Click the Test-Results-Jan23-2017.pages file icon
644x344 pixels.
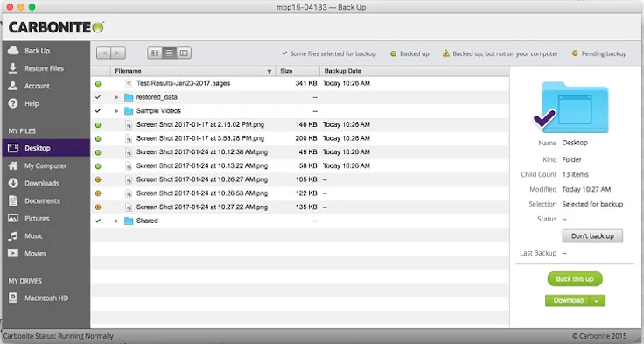tap(129, 83)
